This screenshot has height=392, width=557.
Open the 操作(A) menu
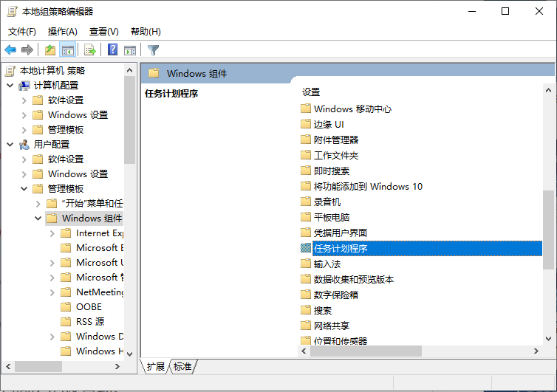(x=63, y=32)
